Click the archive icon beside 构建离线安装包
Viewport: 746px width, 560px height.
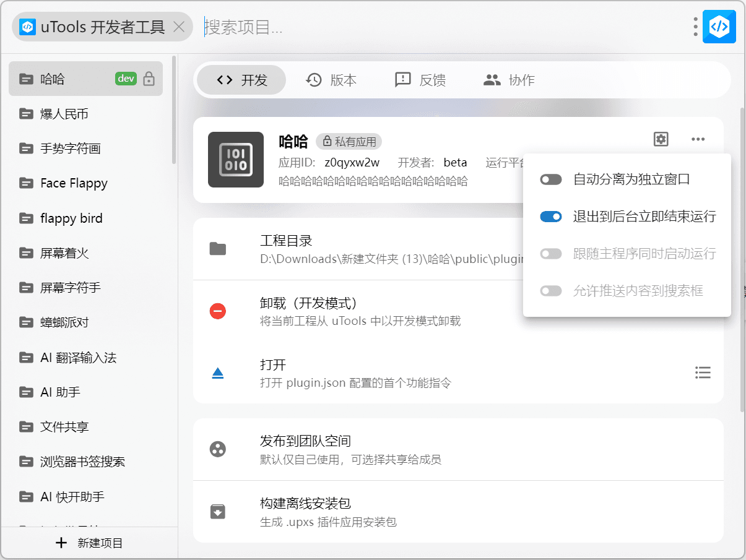[x=218, y=512]
